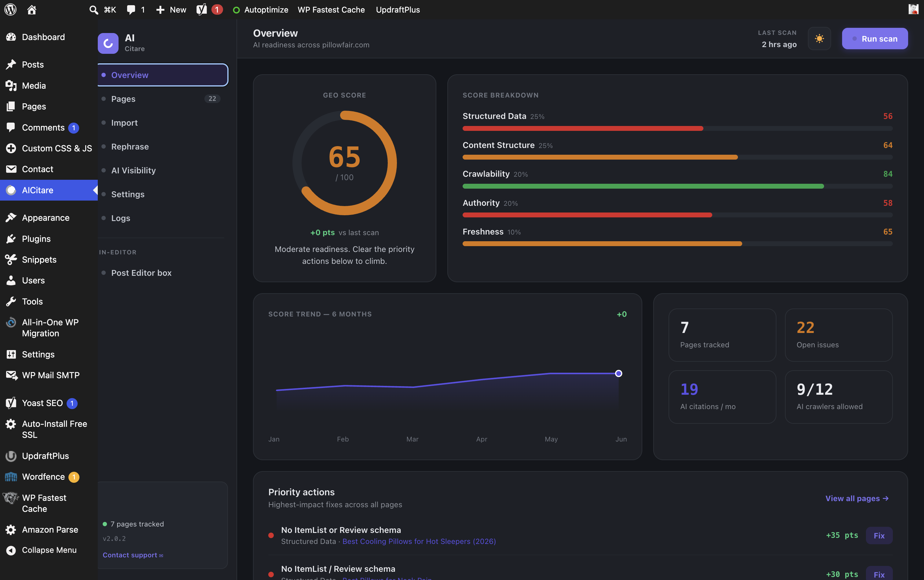924x580 pixels.
Task: Click the Media library icon
Action: (11, 86)
